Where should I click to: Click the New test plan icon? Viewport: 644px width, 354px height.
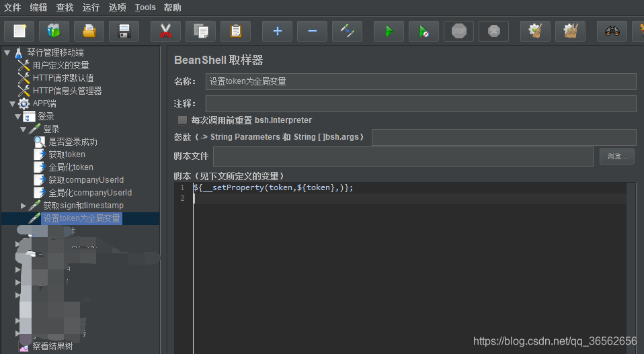pos(19,31)
